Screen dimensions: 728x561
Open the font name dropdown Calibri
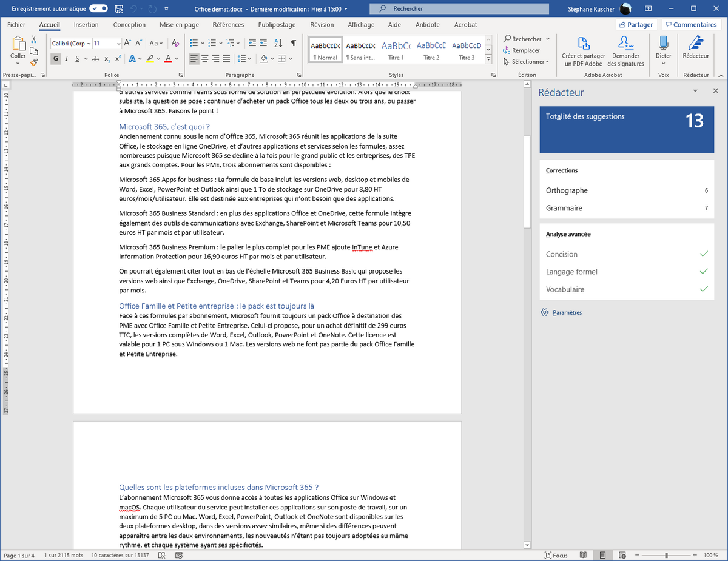pos(89,44)
